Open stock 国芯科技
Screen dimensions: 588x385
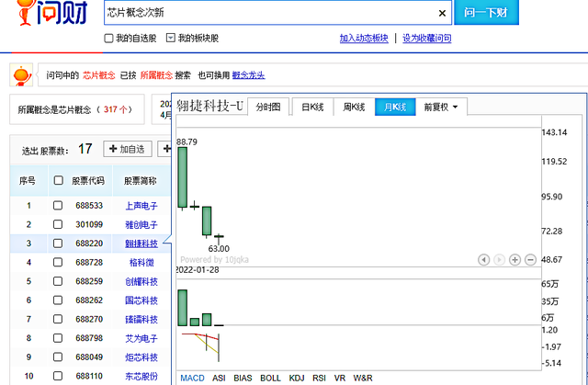pyautogui.click(x=141, y=300)
